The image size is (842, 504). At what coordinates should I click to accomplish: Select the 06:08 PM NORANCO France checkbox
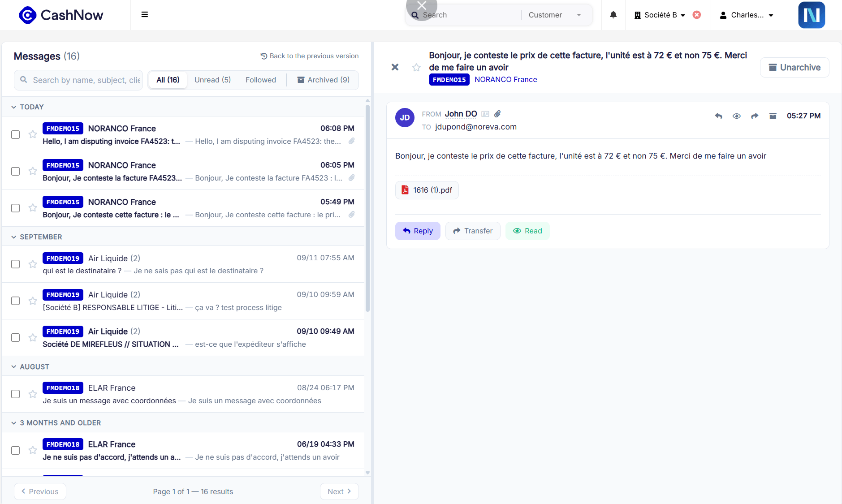tap(16, 134)
